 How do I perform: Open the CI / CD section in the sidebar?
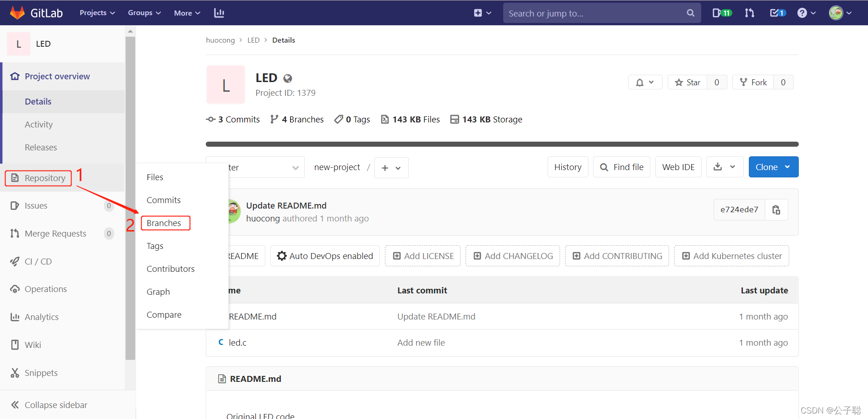38,261
